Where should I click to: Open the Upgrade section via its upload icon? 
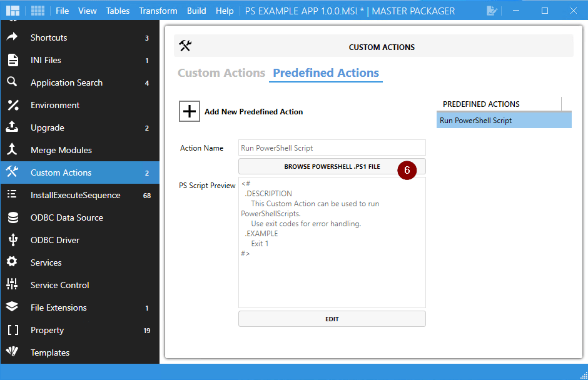tap(16, 127)
